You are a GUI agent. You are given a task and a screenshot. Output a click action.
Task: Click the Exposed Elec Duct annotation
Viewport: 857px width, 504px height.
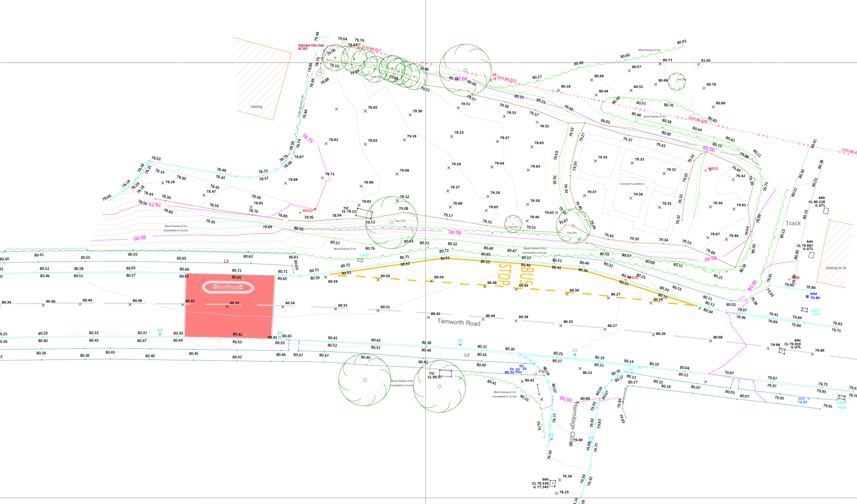(x=311, y=46)
